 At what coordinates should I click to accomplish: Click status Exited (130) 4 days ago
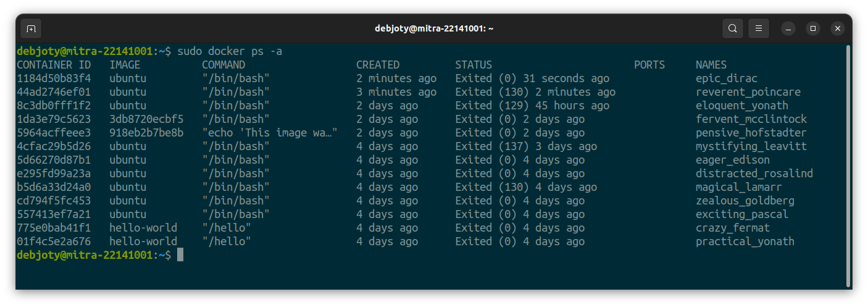point(526,187)
